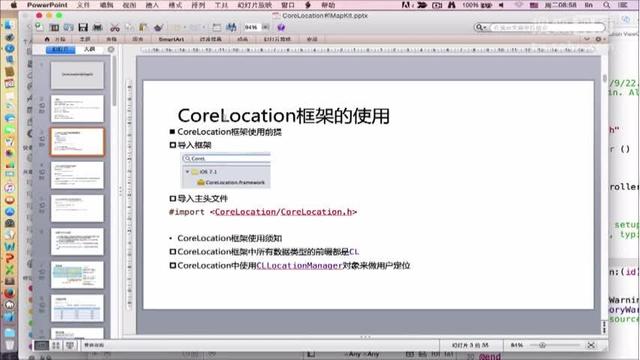Click the slide area vertical scrollbar
The image size is (640, 360).
pyautogui.click(x=604, y=78)
